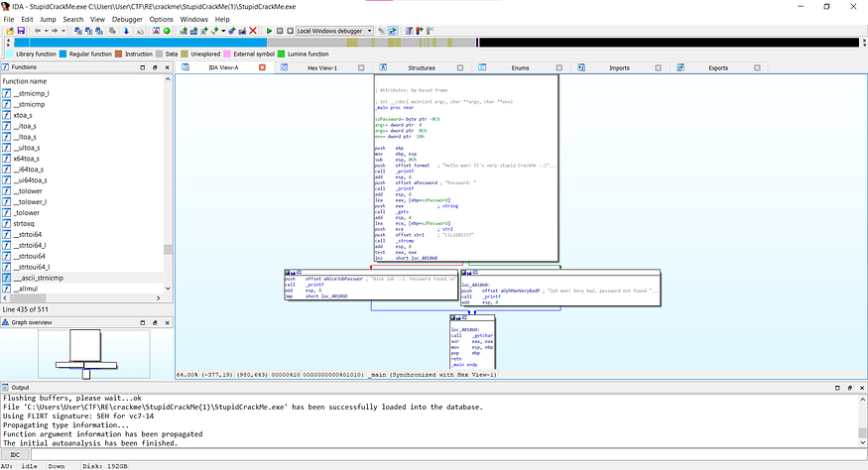Open the File menu

tap(9, 19)
